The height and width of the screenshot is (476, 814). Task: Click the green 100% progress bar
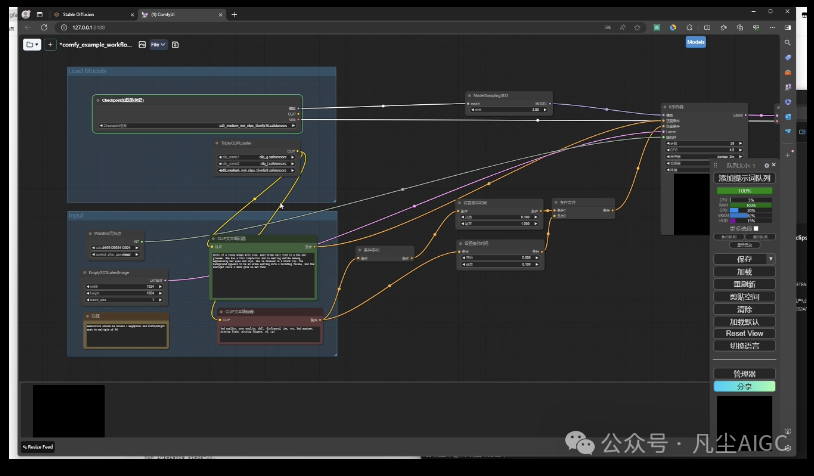(x=744, y=191)
